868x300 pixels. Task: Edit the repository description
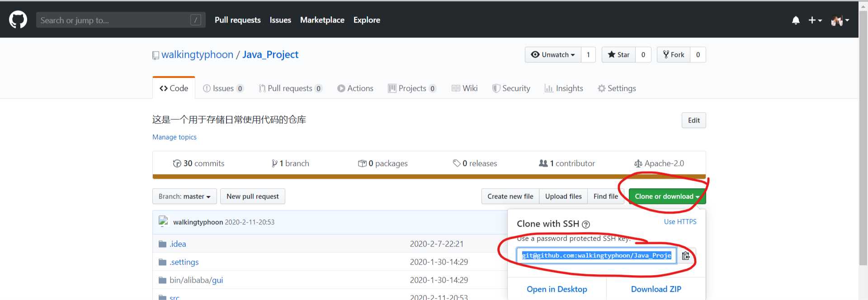(693, 120)
